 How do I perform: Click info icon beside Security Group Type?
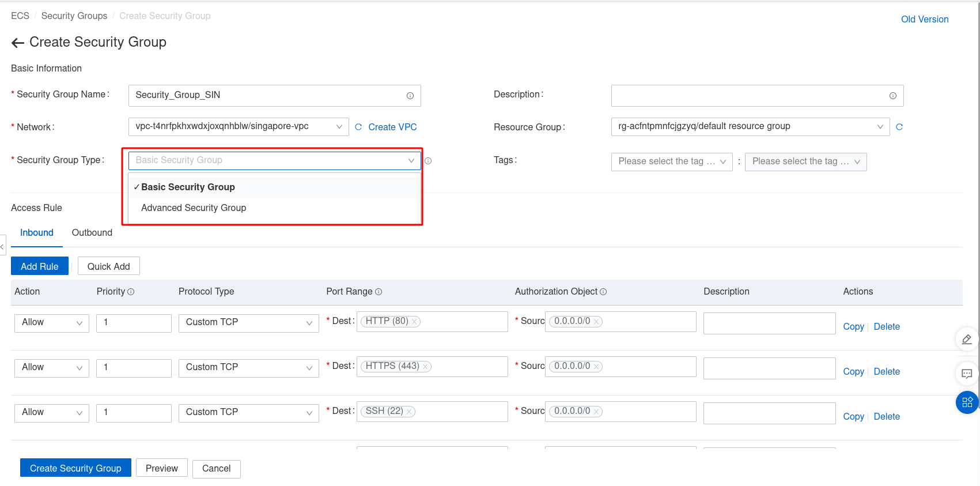tap(428, 161)
